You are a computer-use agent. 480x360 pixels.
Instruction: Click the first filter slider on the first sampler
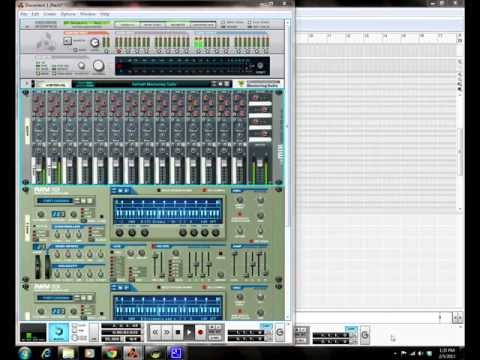pyautogui.click(x=155, y=265)
